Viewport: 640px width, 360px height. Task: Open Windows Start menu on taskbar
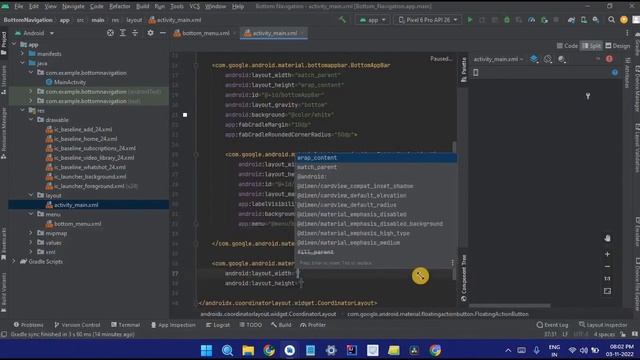(x=206, y=350)
